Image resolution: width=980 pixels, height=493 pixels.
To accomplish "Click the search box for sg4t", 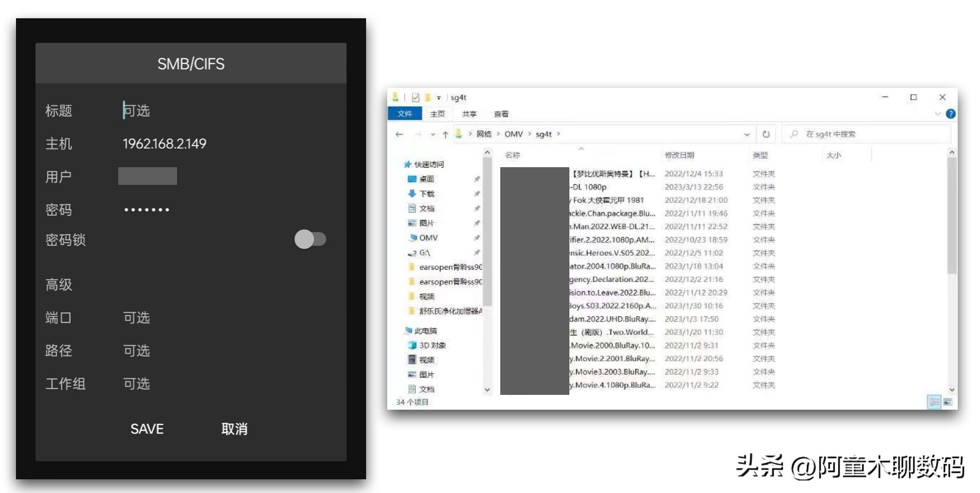I will point(866,134).
